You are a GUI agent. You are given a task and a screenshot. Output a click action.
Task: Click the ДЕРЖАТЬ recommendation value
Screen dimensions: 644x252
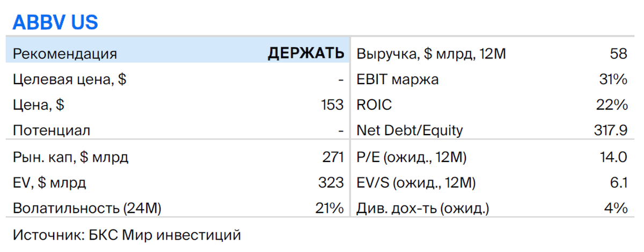306,54
